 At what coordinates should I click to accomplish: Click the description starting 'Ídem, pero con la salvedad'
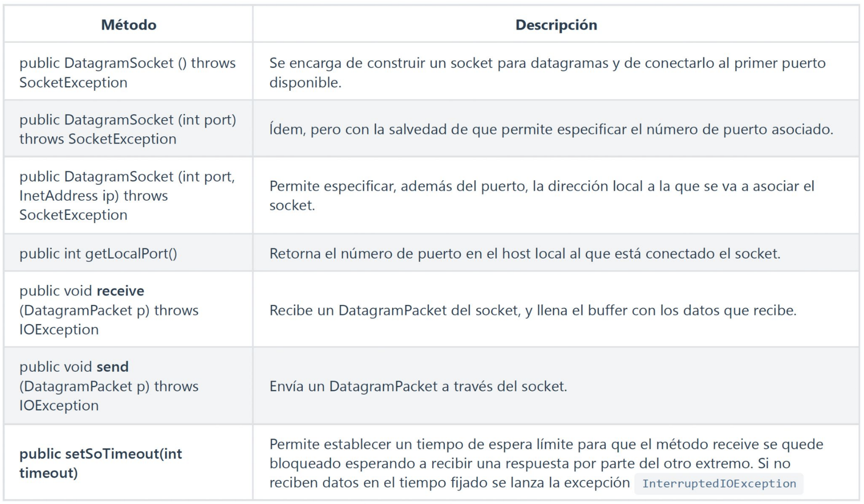tap(556, 129)
